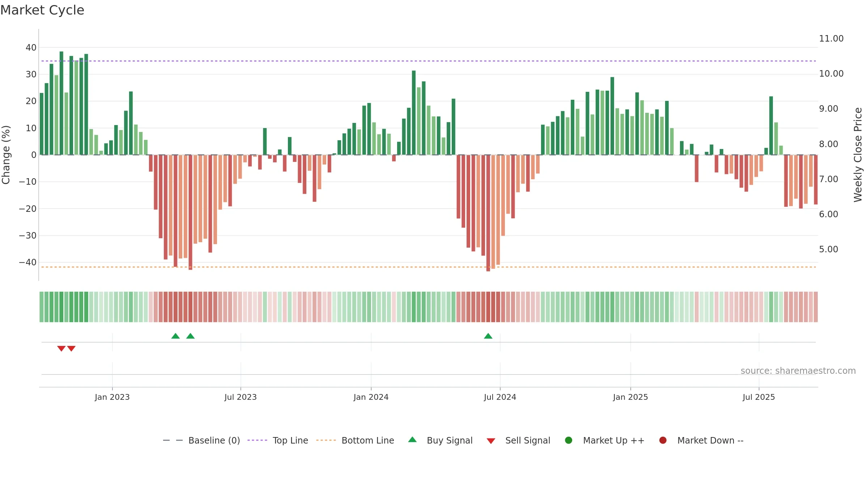Click the Change (%) axis title
Viewport: 868px width, 488px height.
pos(6,155)
